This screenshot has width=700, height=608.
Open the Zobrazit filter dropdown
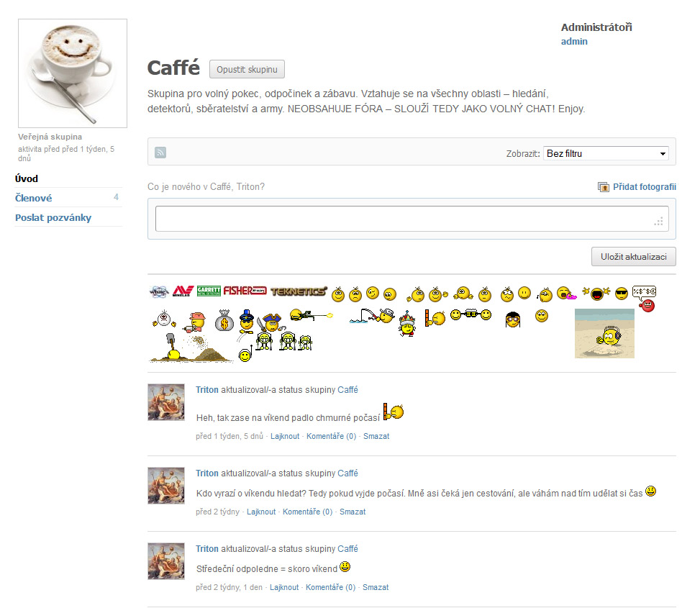pyautogui.click(x=606, y=153)
